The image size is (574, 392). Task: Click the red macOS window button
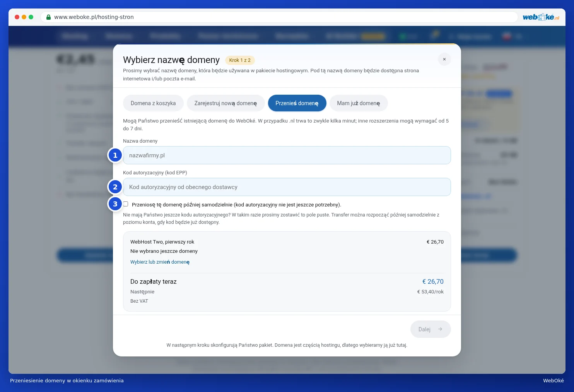pos(17,17)
